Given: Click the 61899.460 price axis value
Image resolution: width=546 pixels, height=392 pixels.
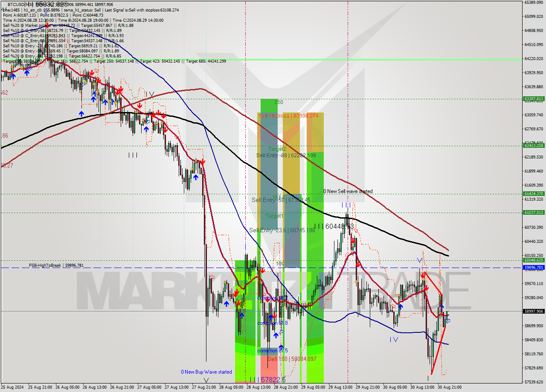Looking at the screenshot, I should (534, 171).
